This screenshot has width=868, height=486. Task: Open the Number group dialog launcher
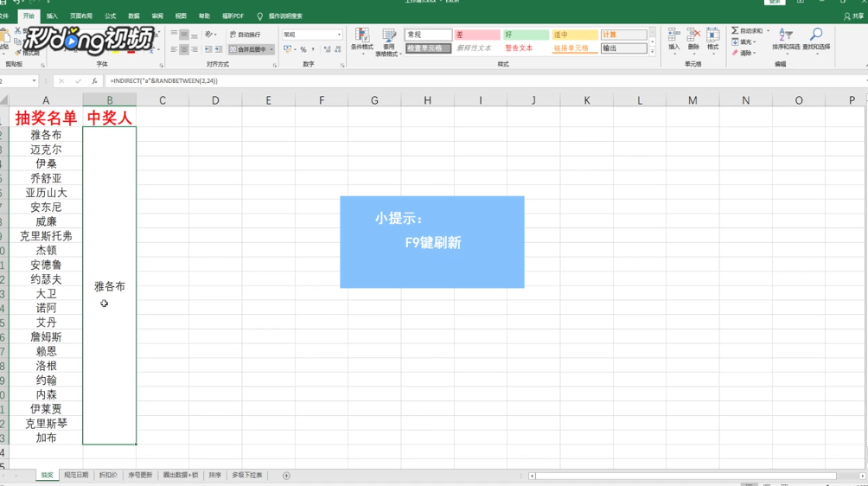coord(342,66)
